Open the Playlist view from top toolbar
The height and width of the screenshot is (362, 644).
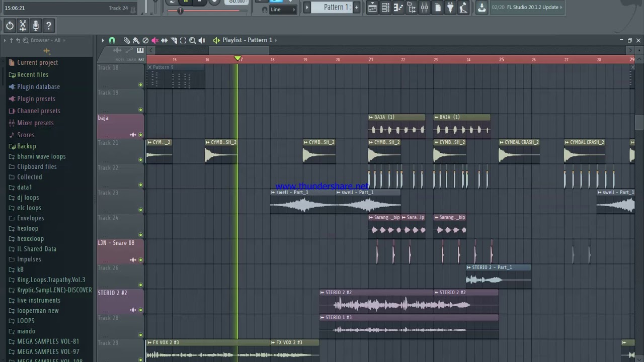point(372,7)
